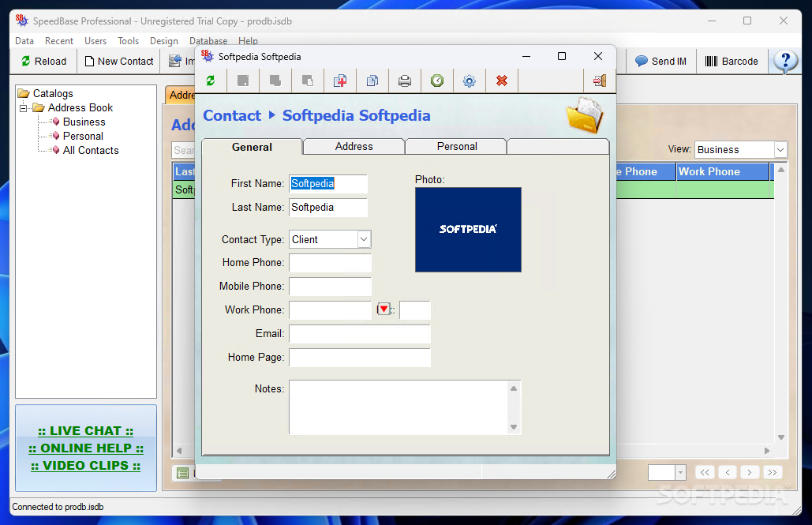Screen dimensions: 812x525
Task: Open the page number dropdown near navigation buttons
Action: [680, 473]
